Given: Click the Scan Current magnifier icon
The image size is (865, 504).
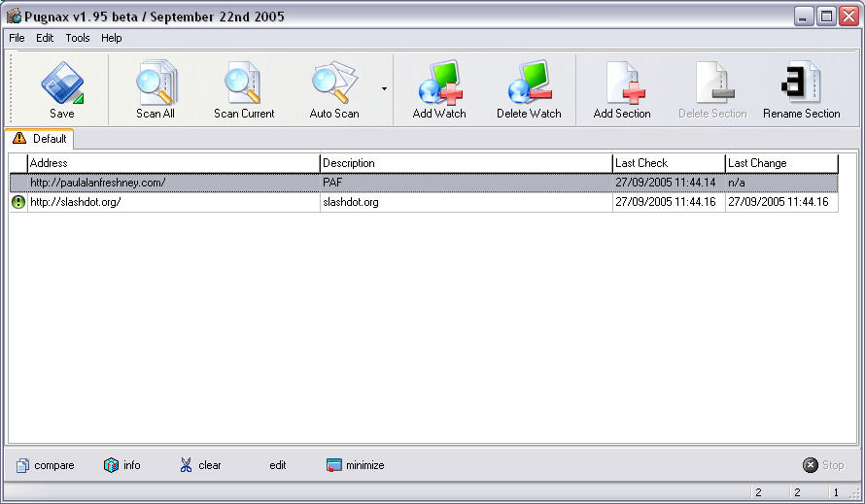Looking at the screenshot, I should click(x=243, y=83).
